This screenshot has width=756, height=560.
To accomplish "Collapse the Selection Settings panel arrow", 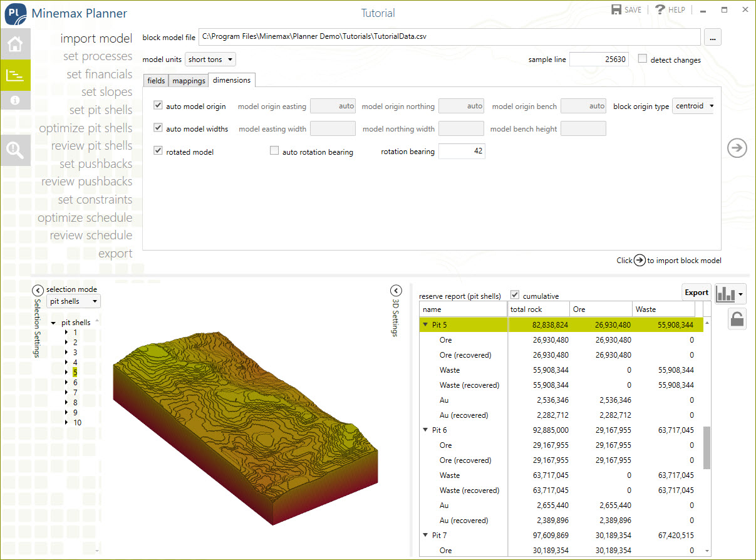I will pyautogui.click(x=38, y=290).
